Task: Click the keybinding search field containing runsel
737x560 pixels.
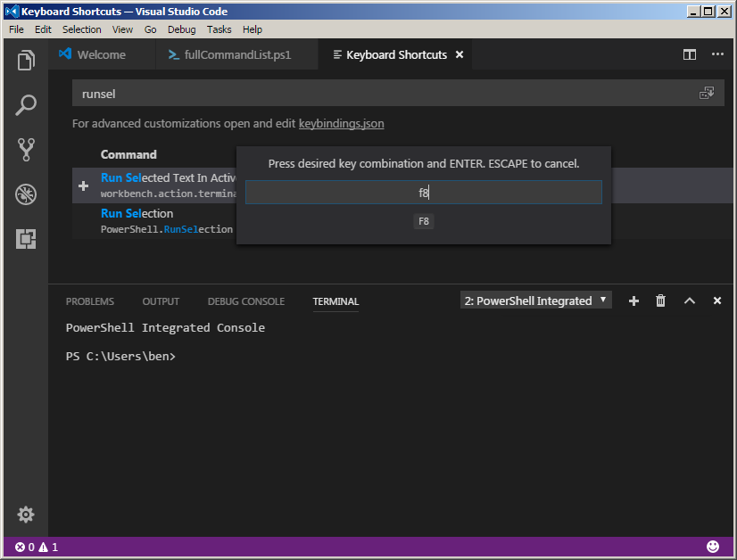Action: tap(398, 93)
